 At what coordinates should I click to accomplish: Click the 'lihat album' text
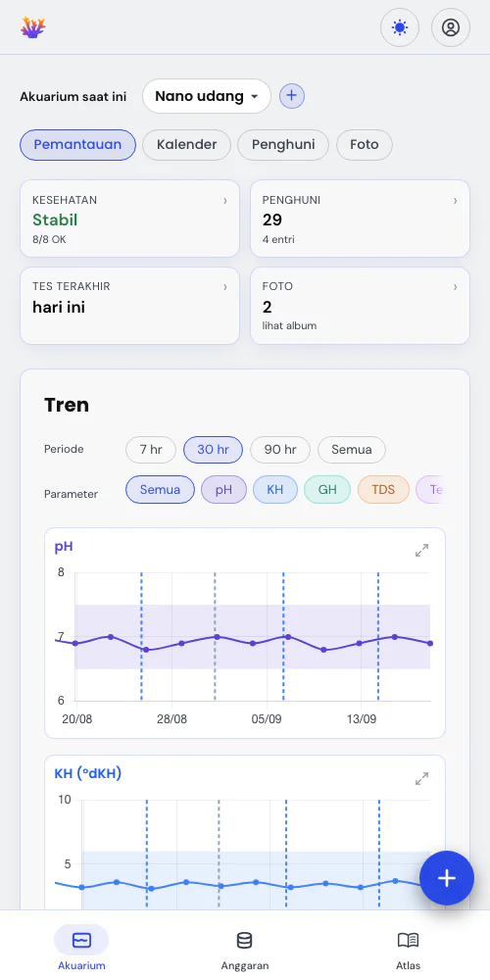pos(289,325)
